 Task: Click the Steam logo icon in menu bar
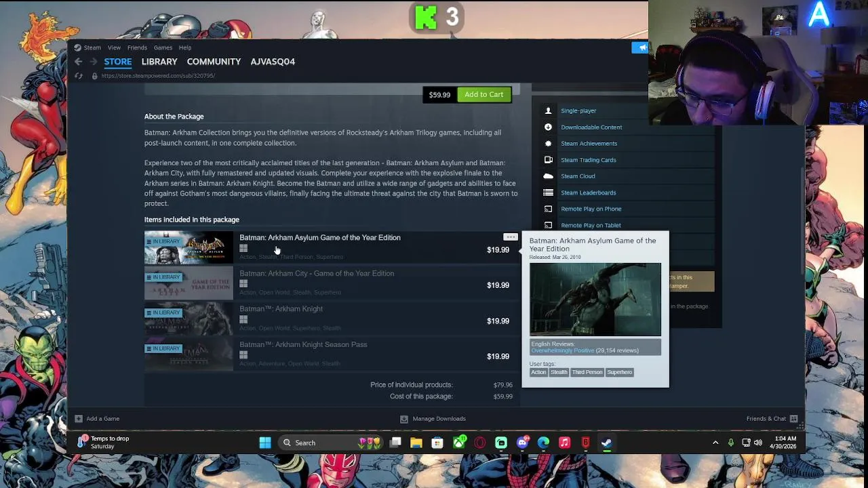click(77, 47)
